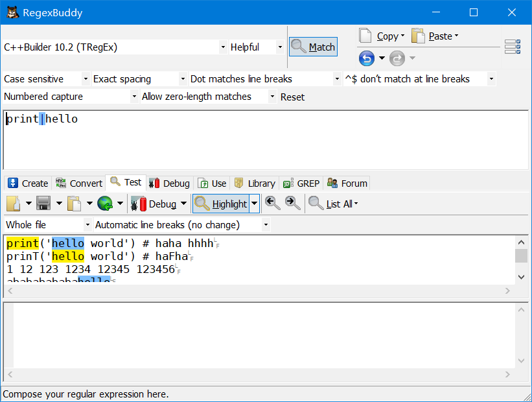Click the 'prinT' text on second line
This screenshot has height=402, width=532.
click(x=23, y=256)
